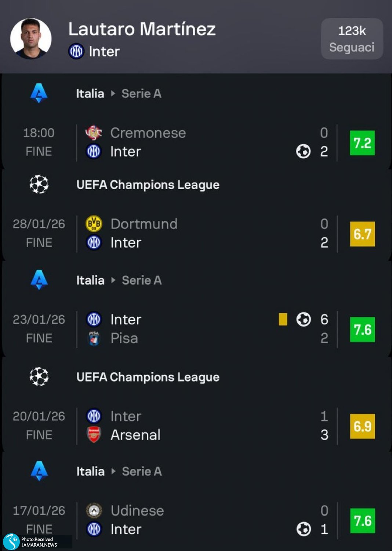Expand the arrow beside the top Italia label
Screen dimensions: 392x551
113,94
